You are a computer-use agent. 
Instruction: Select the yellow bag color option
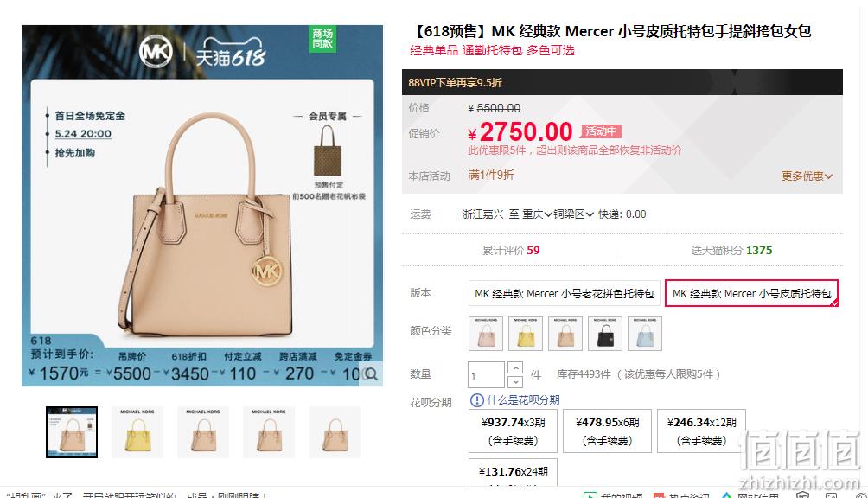[x=526, y=334]
